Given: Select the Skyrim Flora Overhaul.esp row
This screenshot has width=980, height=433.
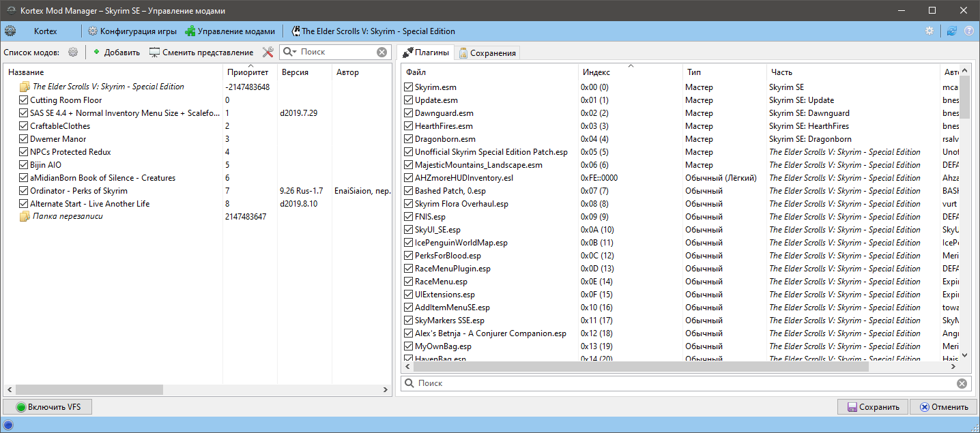Looking at the screenshot, I should click(680, 203).
